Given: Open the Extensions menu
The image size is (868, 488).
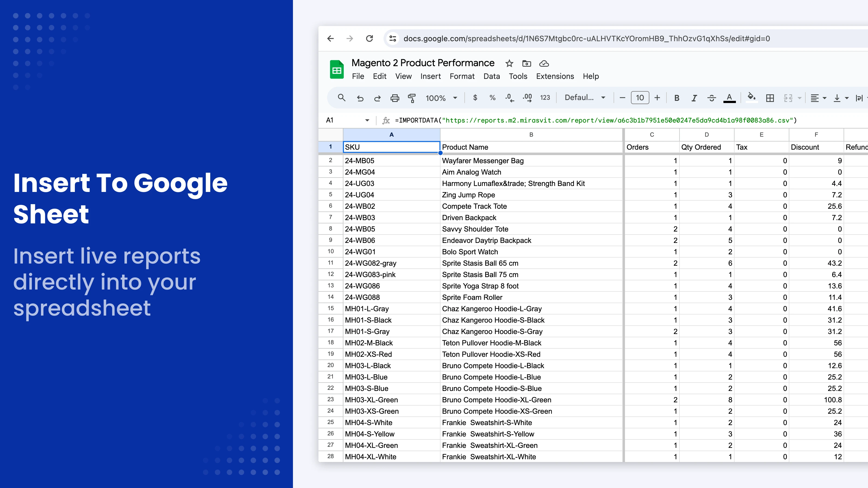Looking at the screenshot, I should 555,76.
